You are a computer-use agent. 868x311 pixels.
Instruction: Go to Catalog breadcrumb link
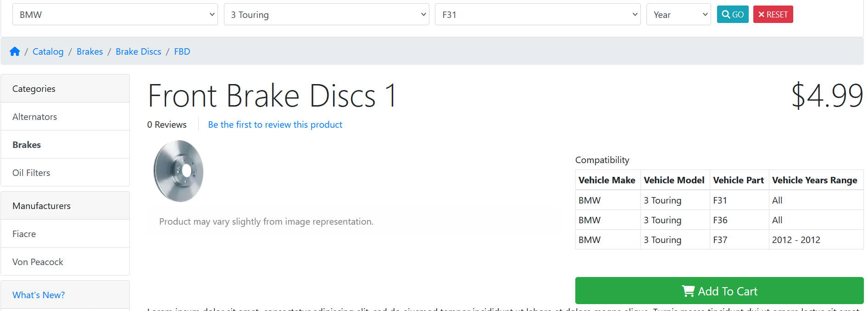pyautogui.click(x=48, y=51)
